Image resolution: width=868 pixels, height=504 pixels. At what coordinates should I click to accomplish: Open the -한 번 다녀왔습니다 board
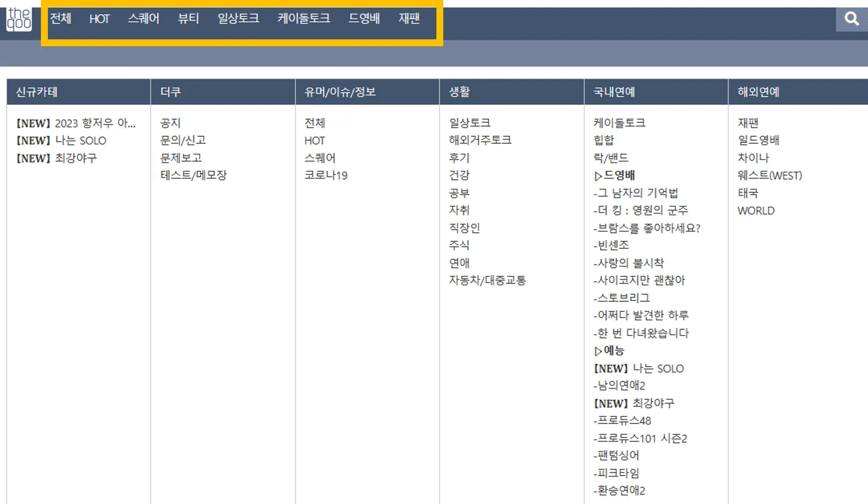(x=641, y=333)
